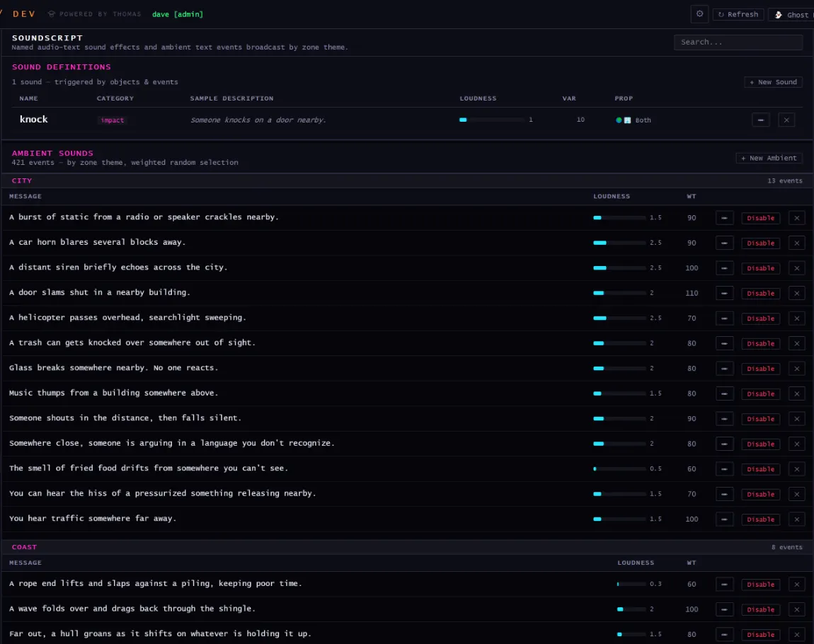
Task: Delete the knock sound definition
Action: (x=786, y=120)
